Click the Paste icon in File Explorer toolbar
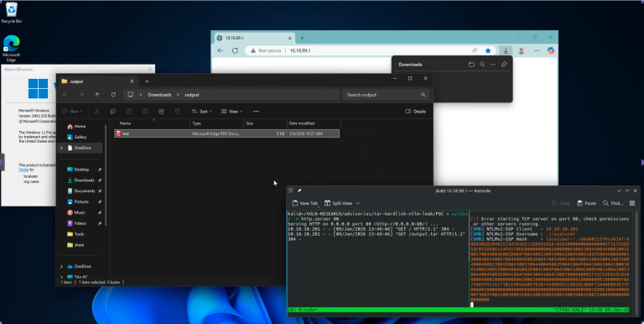The width and height of the screenshot is (644, 324). (x=129, y=112)
